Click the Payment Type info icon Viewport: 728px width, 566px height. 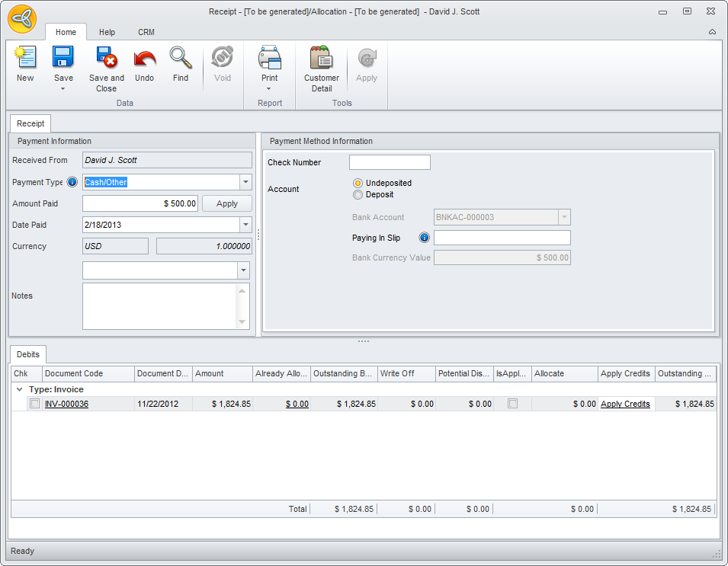(x=72, y=182)
